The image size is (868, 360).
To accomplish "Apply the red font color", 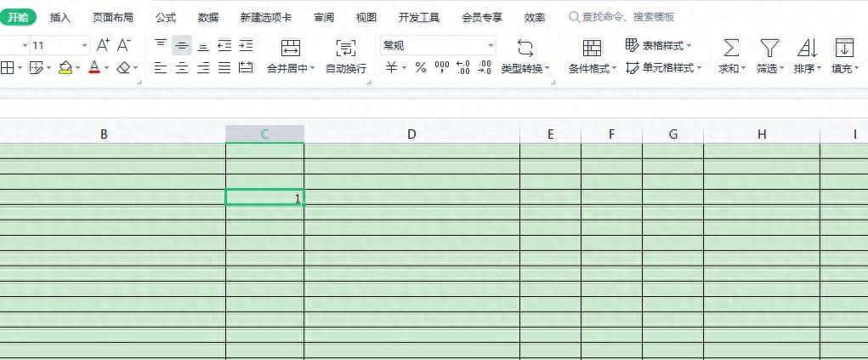I will (x=94, y=67).
